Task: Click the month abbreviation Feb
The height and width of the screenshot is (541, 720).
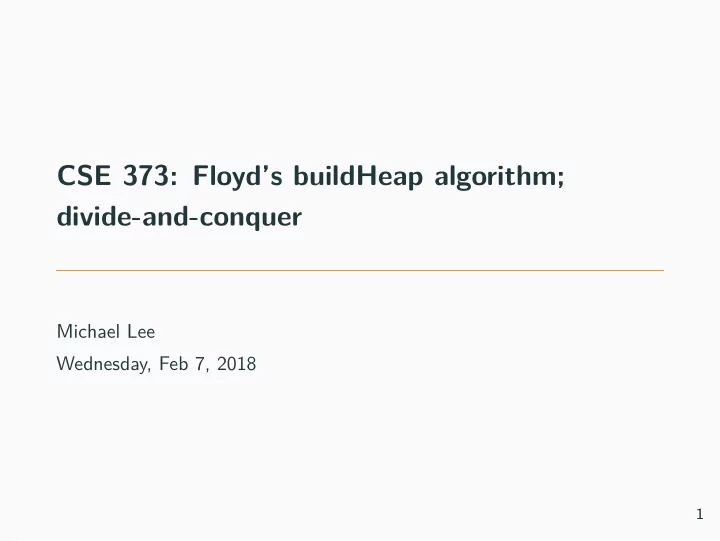Action: [x=174, y=364]
